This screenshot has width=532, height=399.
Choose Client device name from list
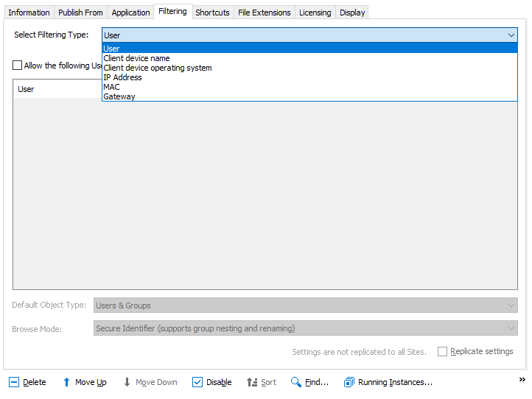coord(136,58)
